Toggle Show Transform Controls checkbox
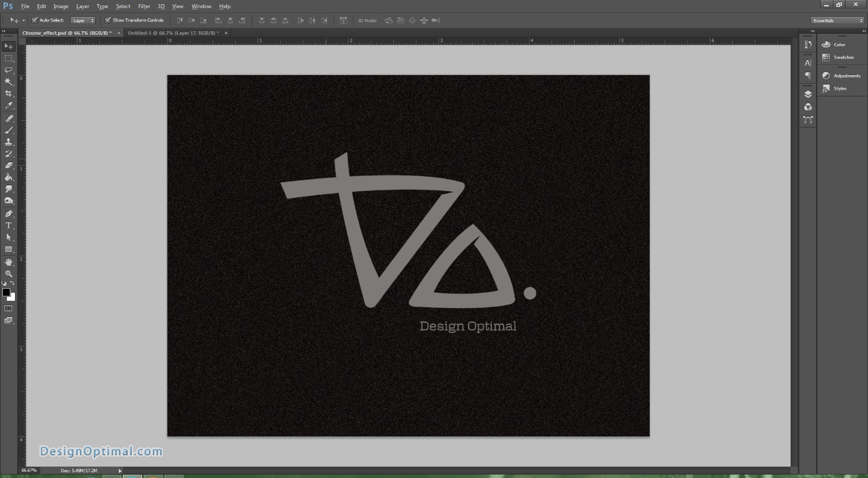Viewport: 868px width, 478px height. coord(107,20)
